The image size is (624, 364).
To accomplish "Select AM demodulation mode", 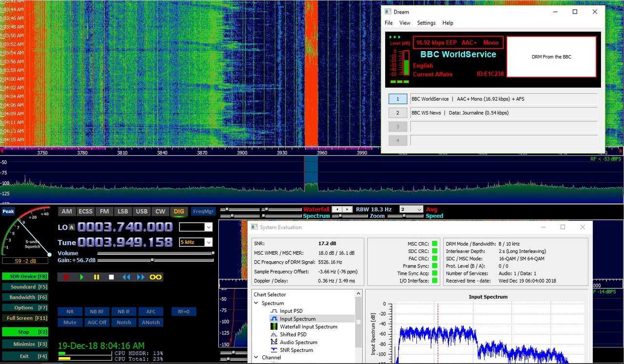I will click(x=67, y=211).
